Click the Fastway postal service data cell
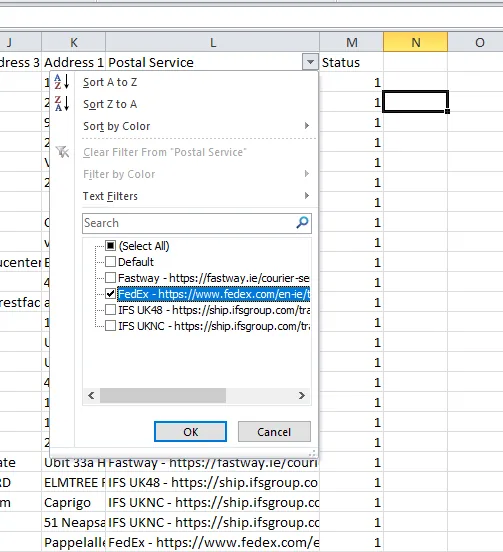 [213, 463]
